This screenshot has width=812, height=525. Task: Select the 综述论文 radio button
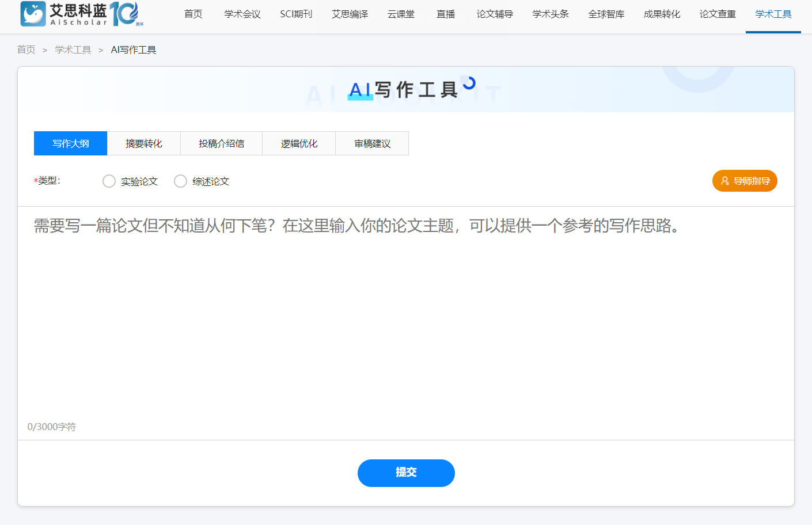pyautogui.click(x=180, y=181)
